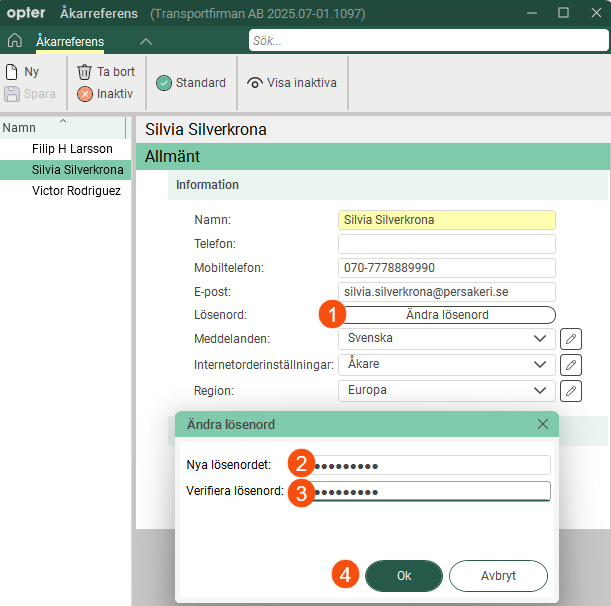The height and width of the screenshot is (606, 611).
Task: Click the home icon tab
Action: pos(14,41)
